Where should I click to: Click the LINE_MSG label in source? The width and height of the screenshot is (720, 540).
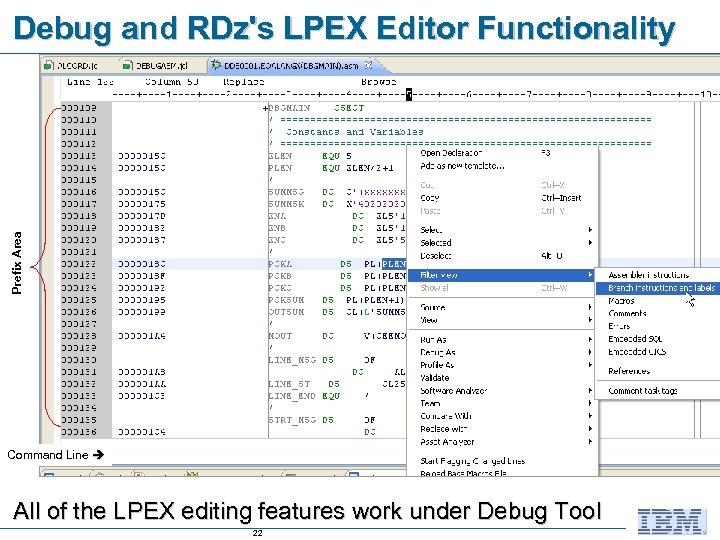tap(292, 360)
